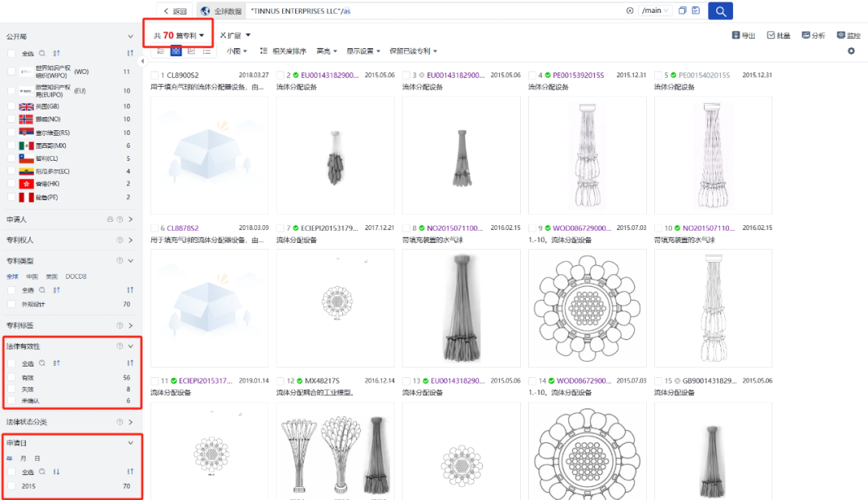Switch to the 中国 tab under 专利类型
The height and width of the screenshot is (500, 868).
pyautogui.click(x=31, y=276)
